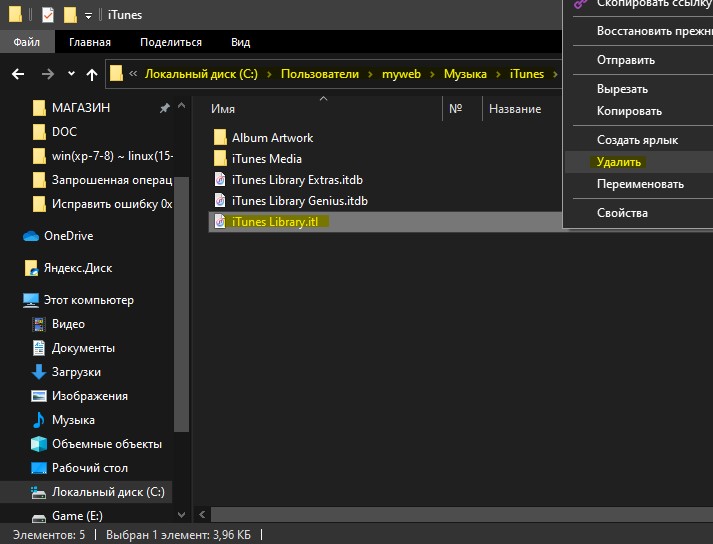Click navigation pane scroll down arrow
The height and width of the screenshot is (544, 713).
(181, 515)
